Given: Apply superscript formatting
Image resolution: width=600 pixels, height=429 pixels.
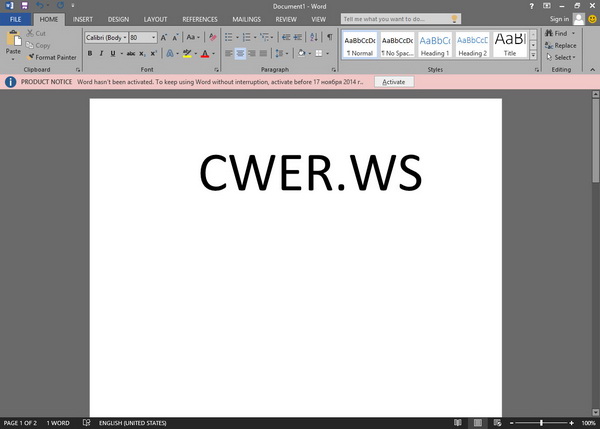Looking at the screenshot, I should click(153, 54).
